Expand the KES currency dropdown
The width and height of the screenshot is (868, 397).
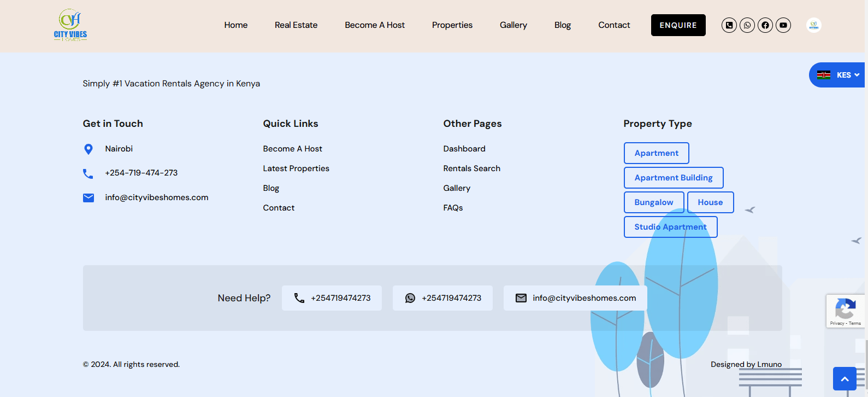[838, 75]
